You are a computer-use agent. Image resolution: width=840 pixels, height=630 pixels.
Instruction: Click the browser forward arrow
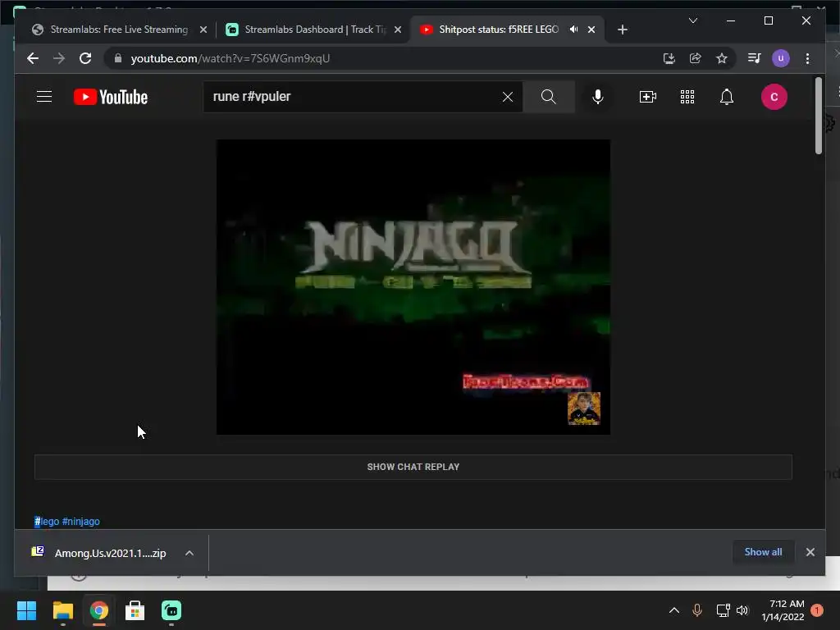[59, 58]
